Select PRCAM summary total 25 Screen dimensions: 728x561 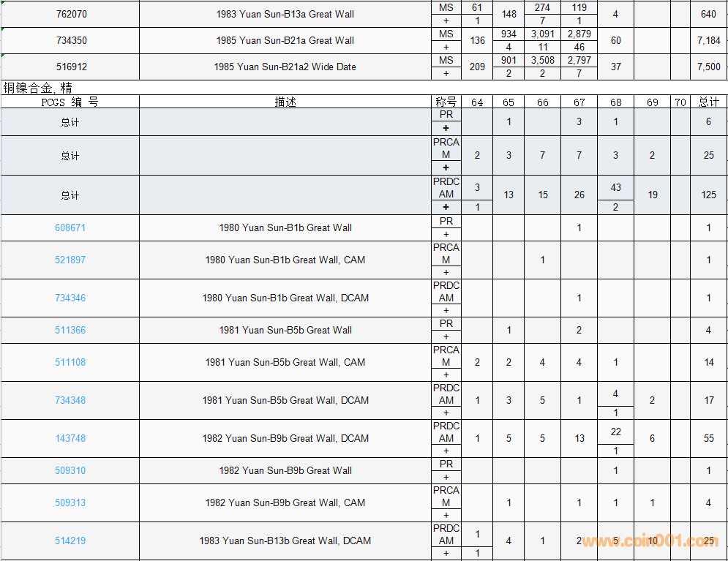pos(708,156)
